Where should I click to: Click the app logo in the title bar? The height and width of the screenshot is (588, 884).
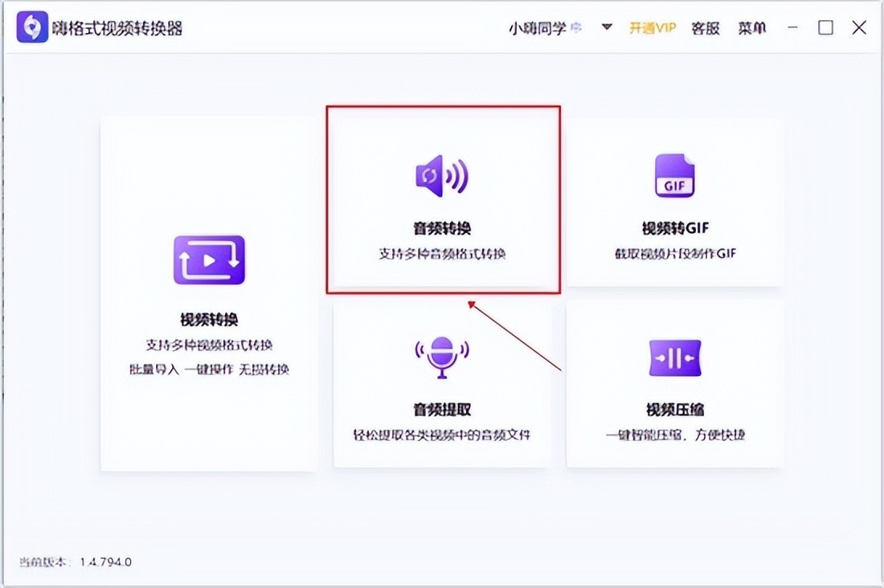pyautogui.click(x=32, y=28)
